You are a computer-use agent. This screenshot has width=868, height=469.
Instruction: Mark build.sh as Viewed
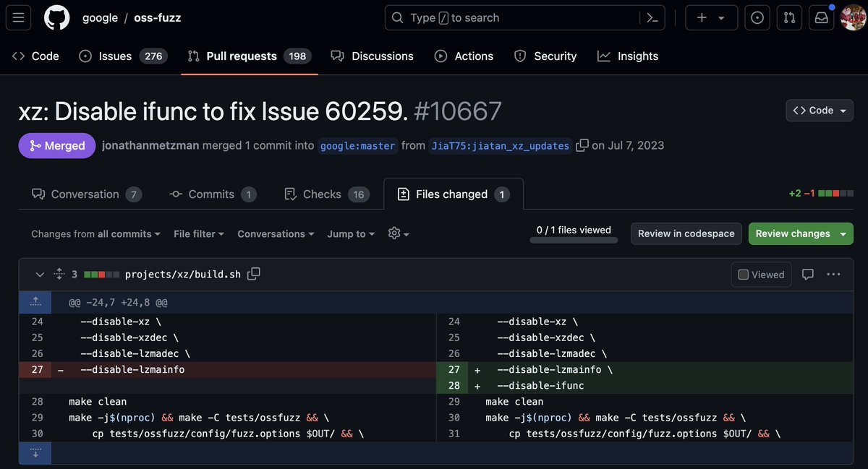(761, 275)
